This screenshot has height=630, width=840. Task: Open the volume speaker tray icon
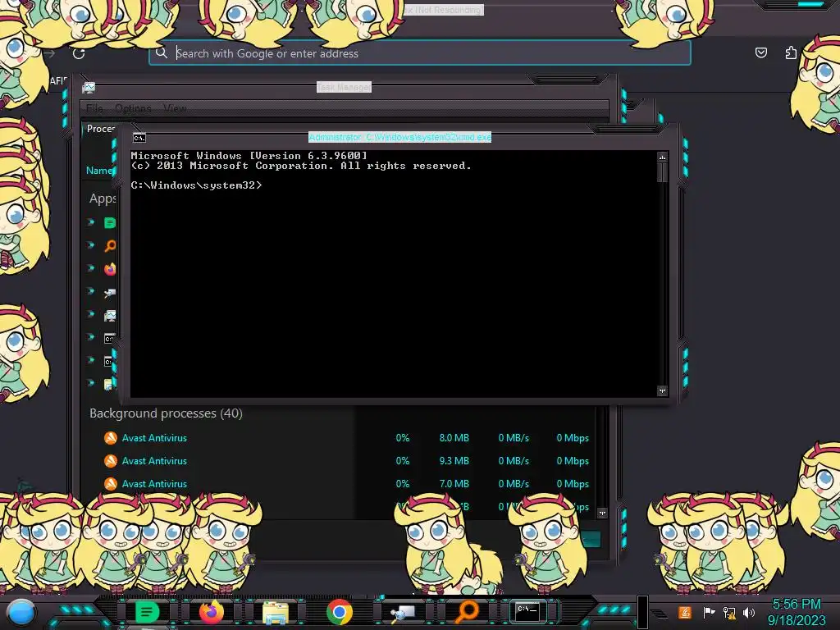[x=749, y=612]
